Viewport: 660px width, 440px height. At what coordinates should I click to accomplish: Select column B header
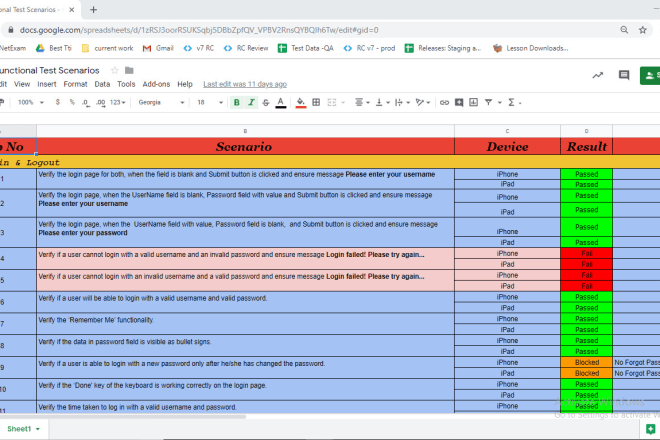(x=245, y=131)
